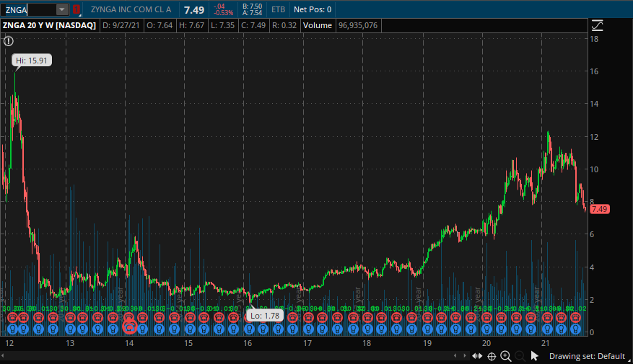The height and width of the screenshot is (364, 633).
Task: Click the small scroll-right triangle near pan tool
Action: [465, 355]
